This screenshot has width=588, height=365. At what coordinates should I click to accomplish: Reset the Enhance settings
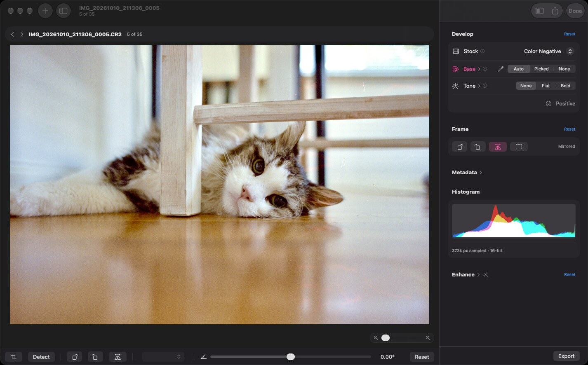point(569,274)
